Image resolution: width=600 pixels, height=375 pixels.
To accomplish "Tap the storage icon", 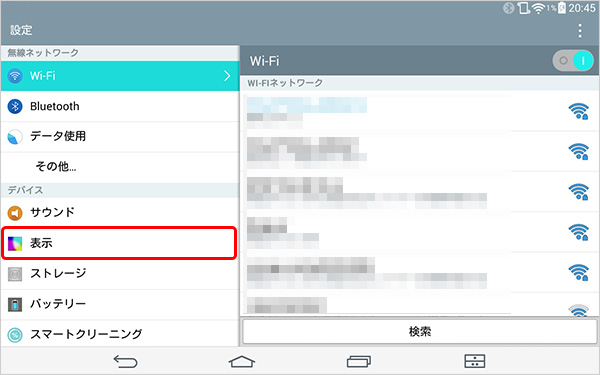I will point(15,274).
